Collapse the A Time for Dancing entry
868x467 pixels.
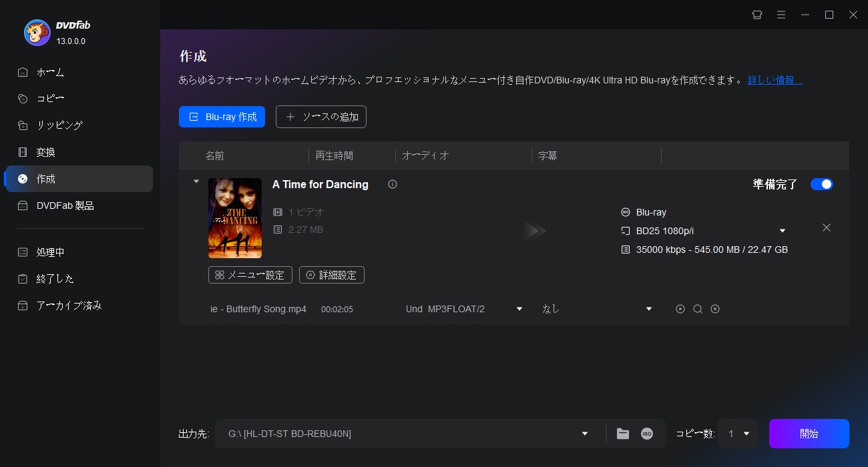196,181
